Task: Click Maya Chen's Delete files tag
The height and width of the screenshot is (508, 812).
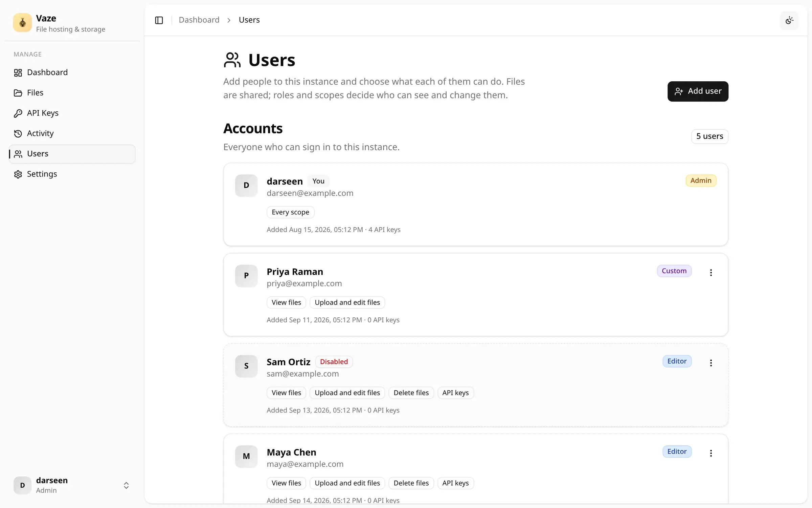Action: click(x=411, y=483)
